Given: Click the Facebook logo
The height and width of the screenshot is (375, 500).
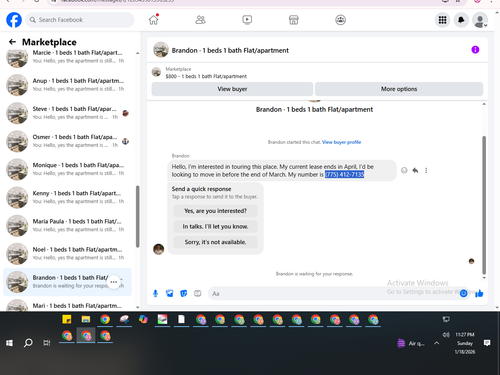Looking at the screenshot, I should tap(14, 20).
